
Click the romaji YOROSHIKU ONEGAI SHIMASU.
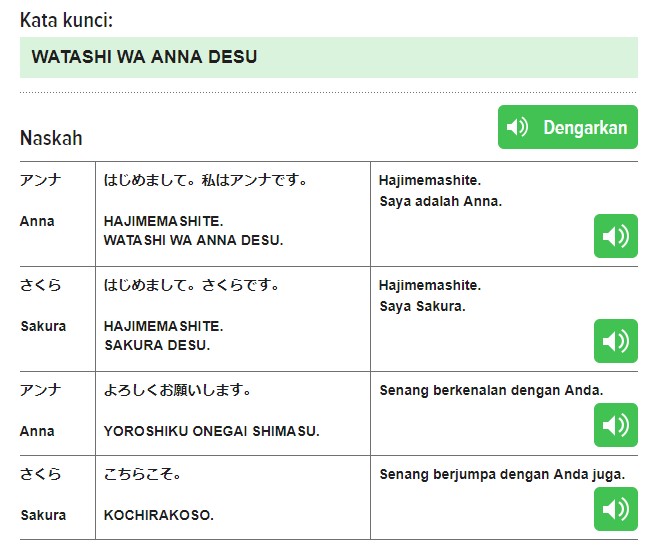coord(211,431)
